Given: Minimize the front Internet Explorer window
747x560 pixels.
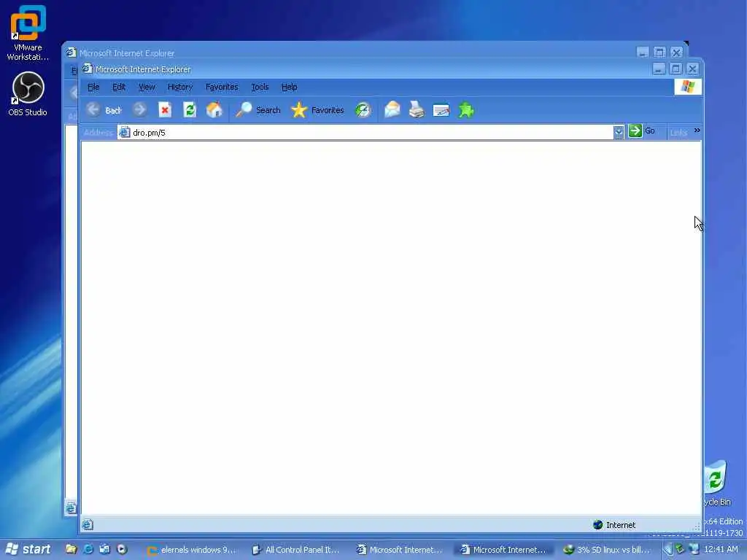Looking at the screenshot, I should [659, 69].
